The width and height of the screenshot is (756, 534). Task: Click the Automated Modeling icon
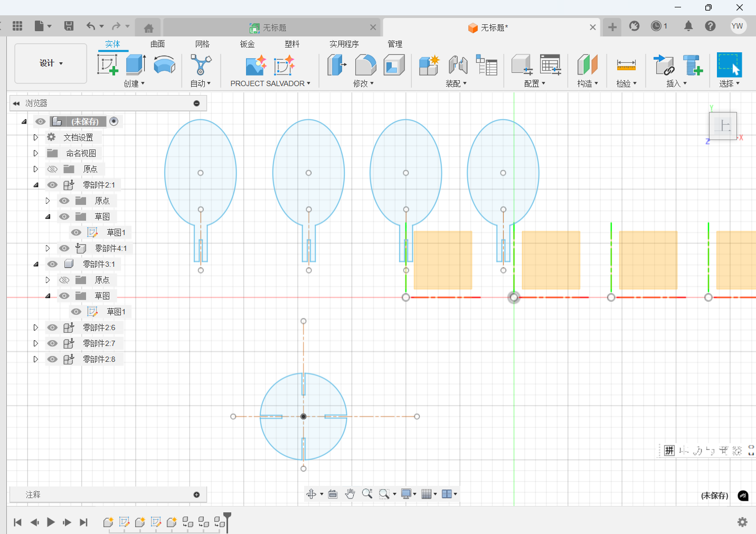(201, 64)
